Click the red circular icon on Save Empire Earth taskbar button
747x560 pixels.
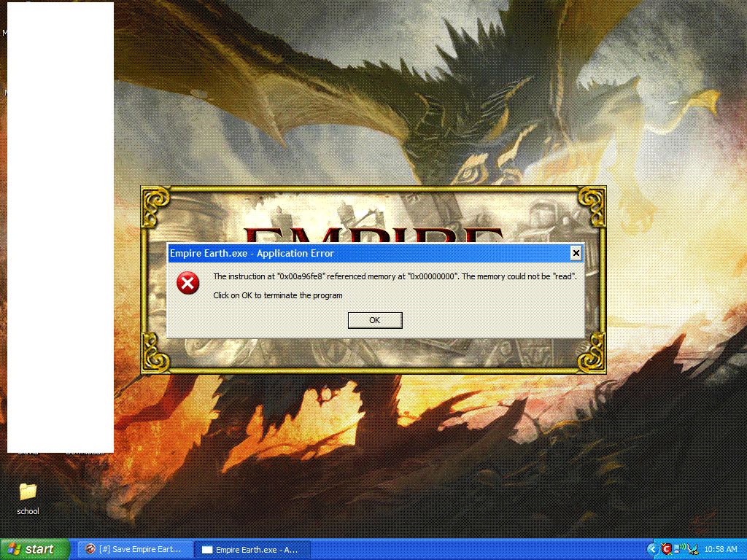click(90, 549)
